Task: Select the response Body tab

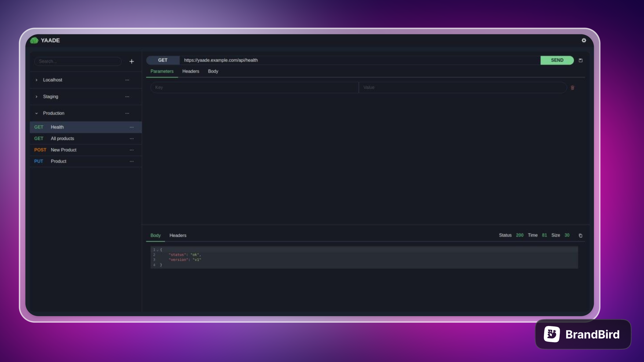Action: 155,235
